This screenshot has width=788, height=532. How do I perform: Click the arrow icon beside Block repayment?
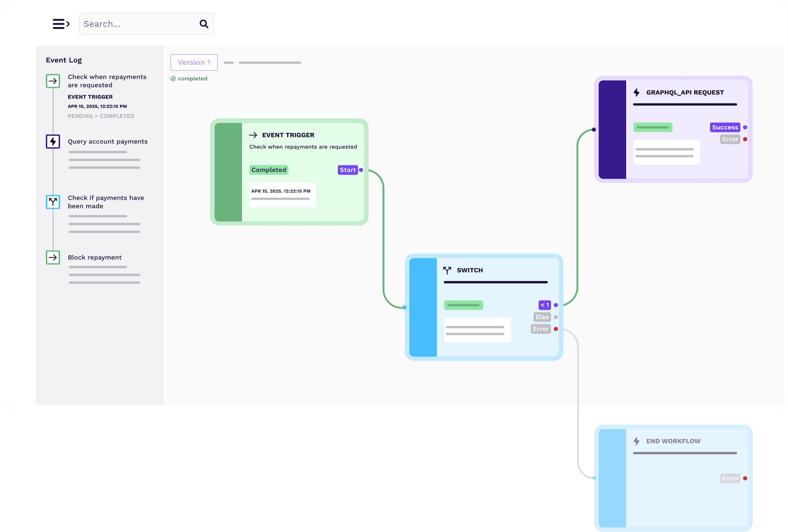[53, 258]
